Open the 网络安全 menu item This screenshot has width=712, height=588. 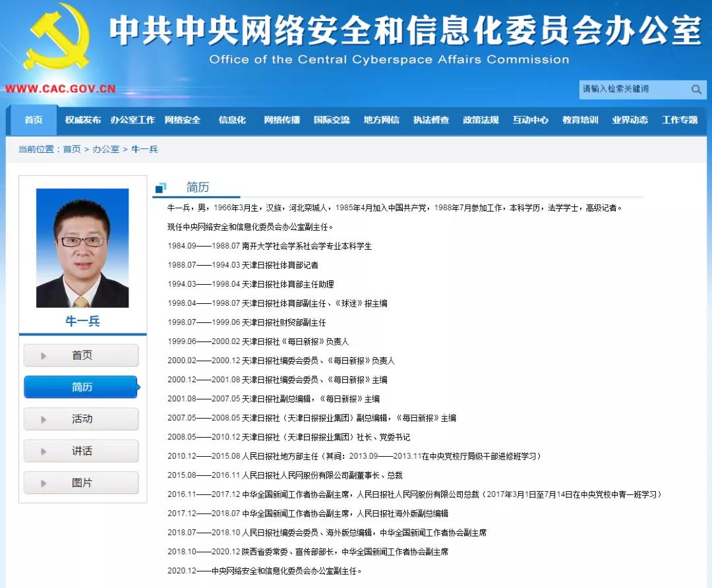[182, 120]
